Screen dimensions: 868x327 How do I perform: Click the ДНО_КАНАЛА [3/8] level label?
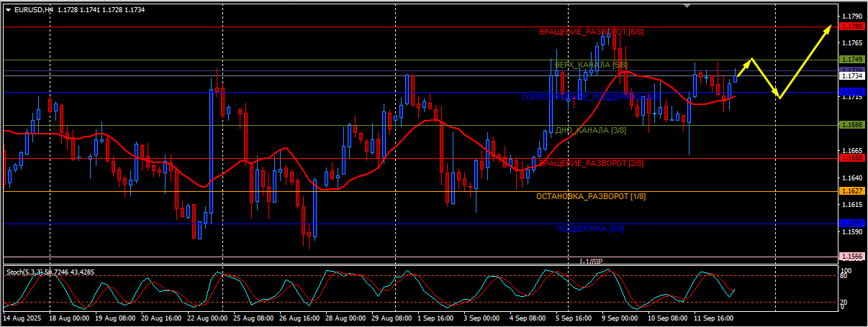[x=591, y=130]
